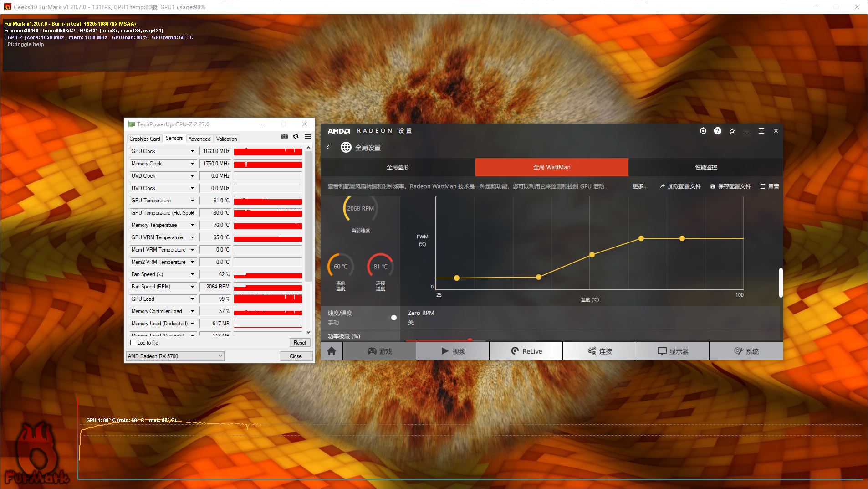Click the third fan curve point
The image size is (868, 489).
pos(592,255)
